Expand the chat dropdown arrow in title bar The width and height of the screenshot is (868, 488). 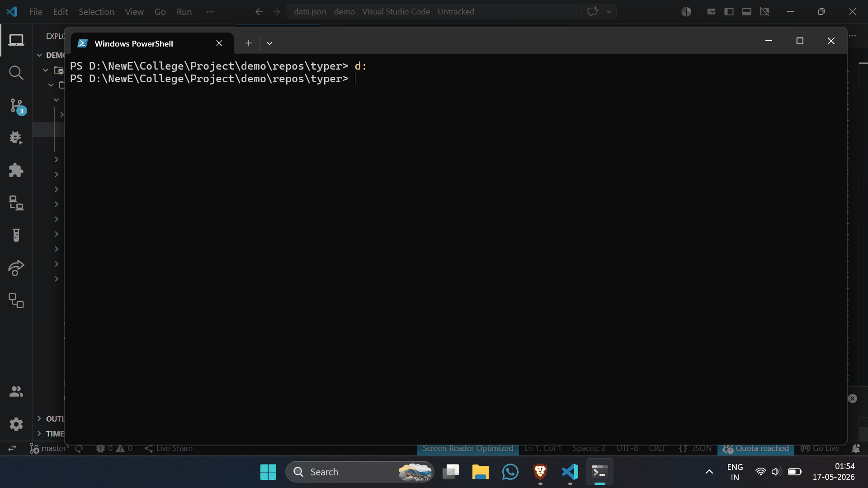pyautogui.click(x=609, y=12)
